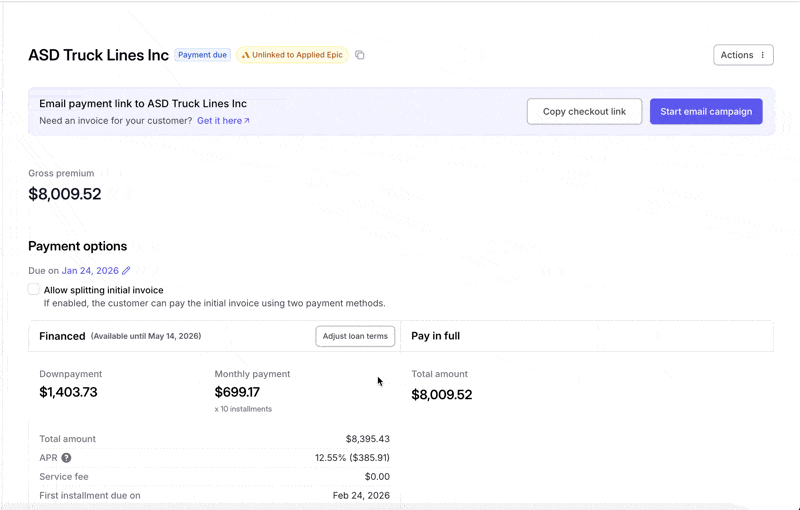Click the warning icon in Unlinked badge
Screen dimensions: 800x510
point(245,55)
